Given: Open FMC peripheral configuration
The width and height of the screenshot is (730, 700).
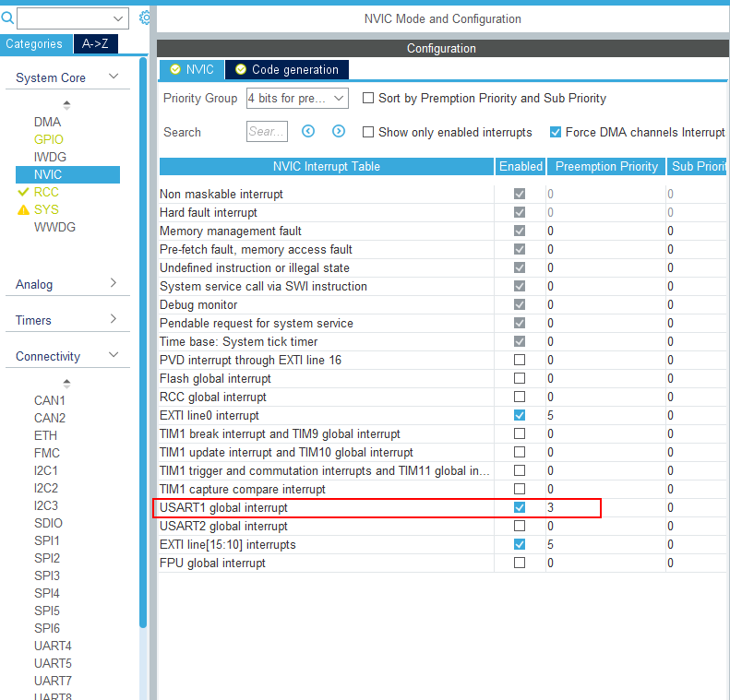Looking at the screenshot, I should (x=47, y=453).
